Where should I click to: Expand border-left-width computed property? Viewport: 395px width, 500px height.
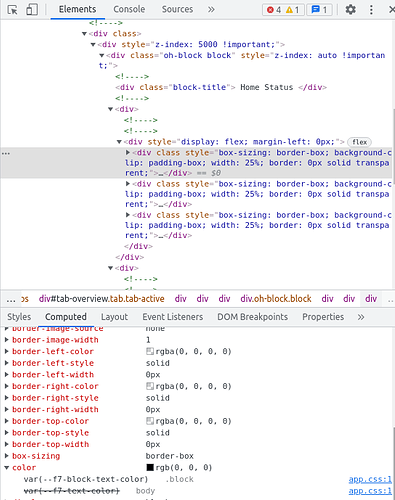pyautogui.click(x=6, y=375)
